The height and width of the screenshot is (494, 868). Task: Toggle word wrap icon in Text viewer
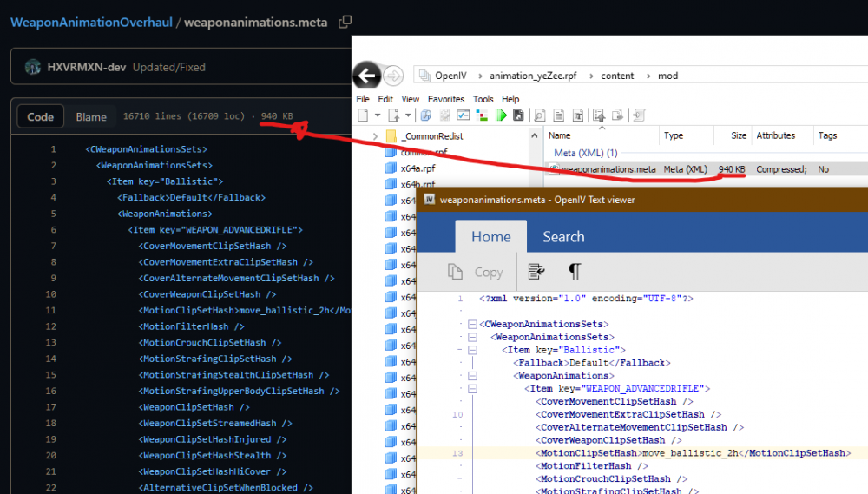tap(536, 272)
